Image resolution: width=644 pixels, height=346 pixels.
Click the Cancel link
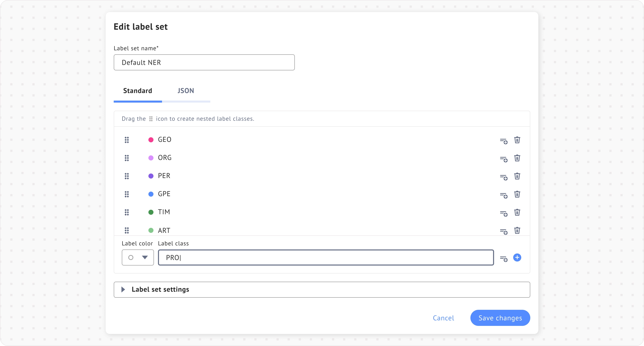(x=443, y=318)
